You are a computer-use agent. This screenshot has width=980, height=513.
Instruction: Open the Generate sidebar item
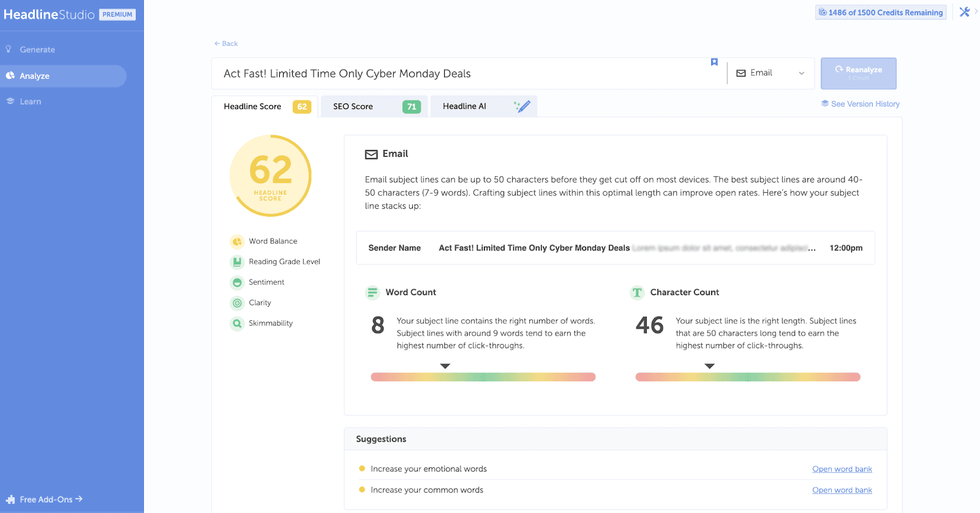pyautogui.click(x=37, y=50)
